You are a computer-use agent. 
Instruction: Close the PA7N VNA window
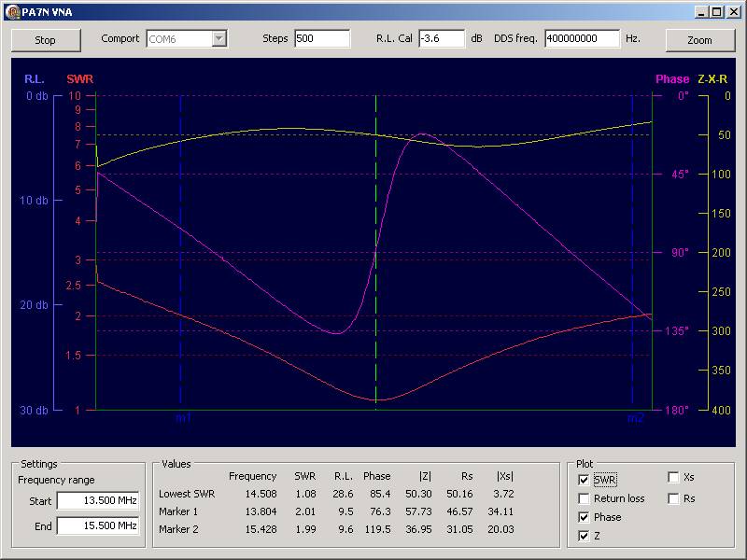click(735, 10)
